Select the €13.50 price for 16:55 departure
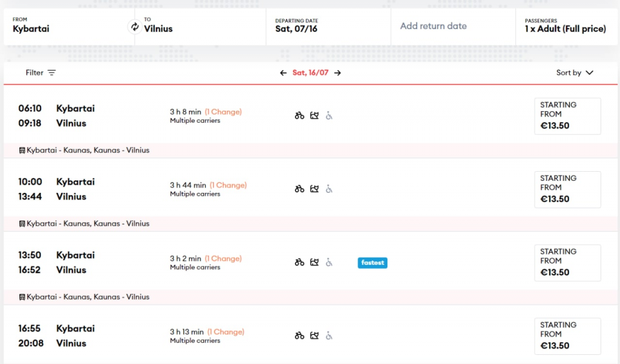Viewport: 620px width, 364px height. (x=567, y=336)
